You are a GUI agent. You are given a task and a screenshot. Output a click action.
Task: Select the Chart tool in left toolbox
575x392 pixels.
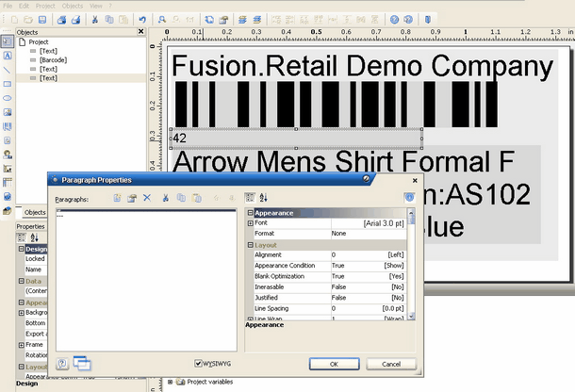pos(8,169)
